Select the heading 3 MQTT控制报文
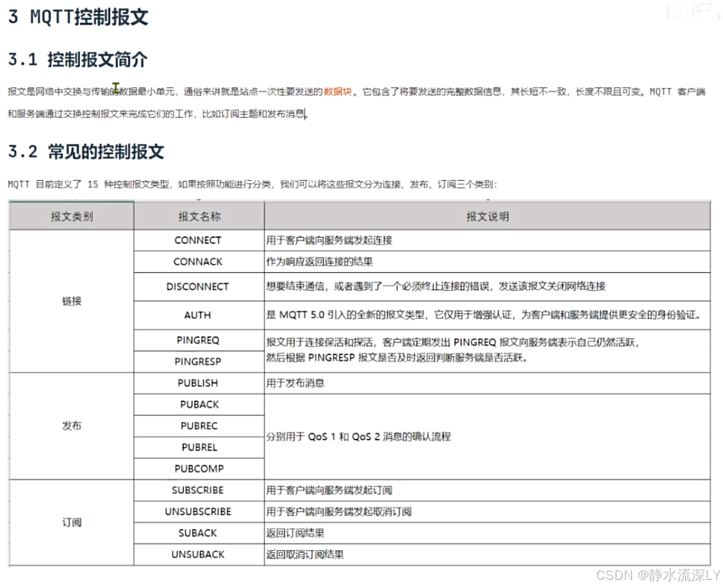Screen dimensions: 723x588 (79, 17)
